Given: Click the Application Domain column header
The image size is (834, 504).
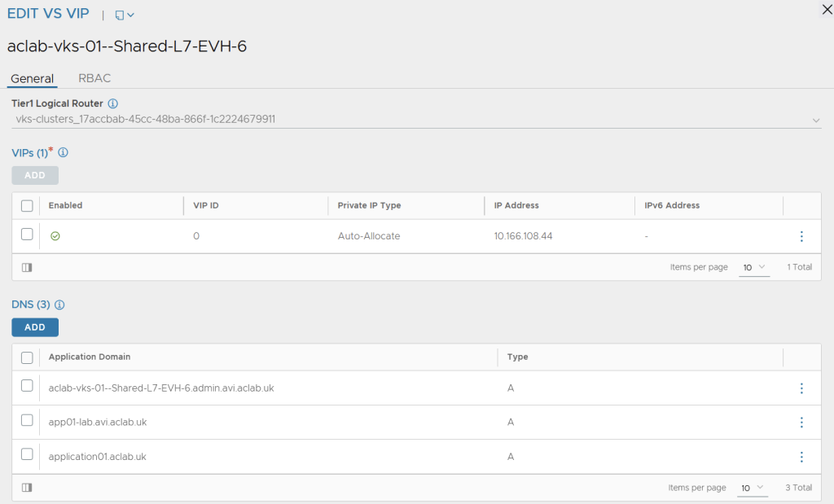Looking at the screenshot, I should [x=90, y=357].
